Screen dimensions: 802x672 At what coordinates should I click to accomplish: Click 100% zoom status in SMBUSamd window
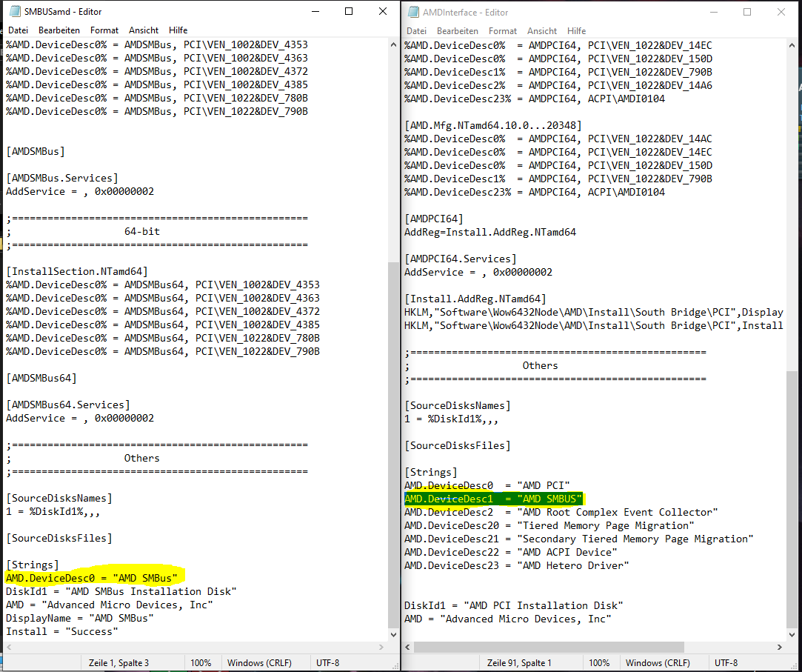click(201, 663)
